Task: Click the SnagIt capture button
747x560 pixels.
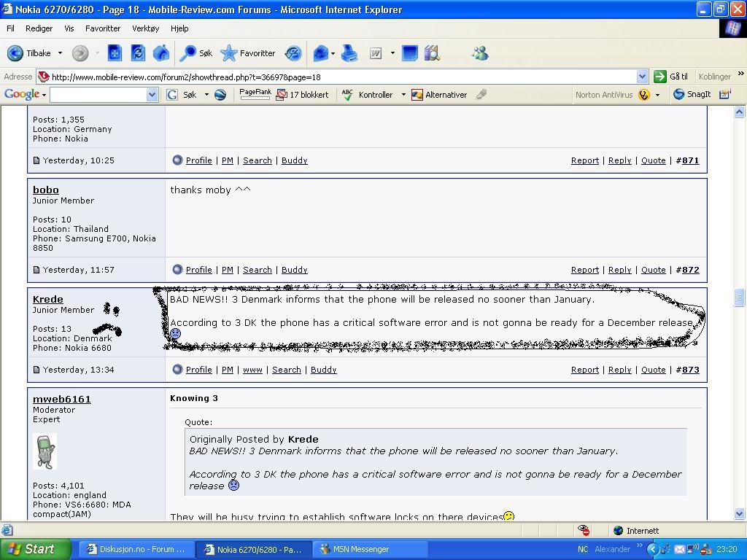Action: pos(692,94)
